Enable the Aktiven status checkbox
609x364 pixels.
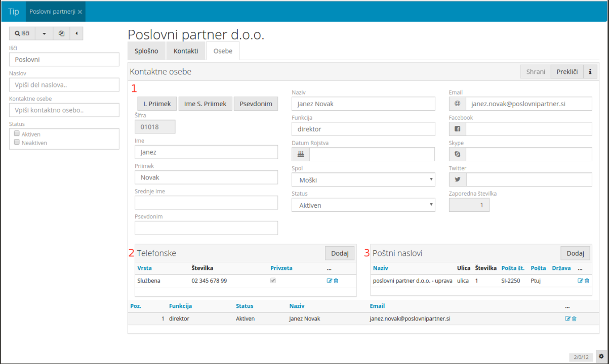coord(17,134)
